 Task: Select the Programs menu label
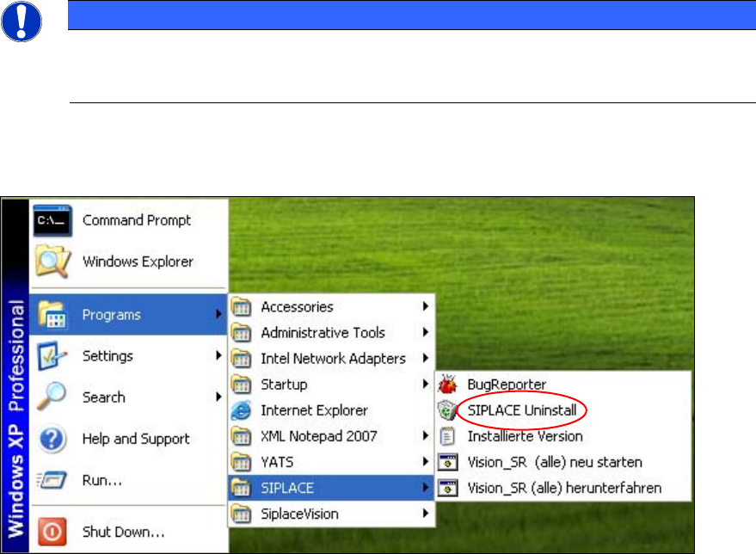[111, 315]
